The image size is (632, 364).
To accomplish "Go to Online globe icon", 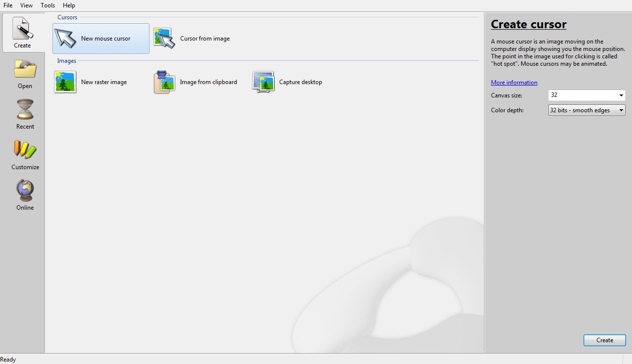I will pos(25,190).
